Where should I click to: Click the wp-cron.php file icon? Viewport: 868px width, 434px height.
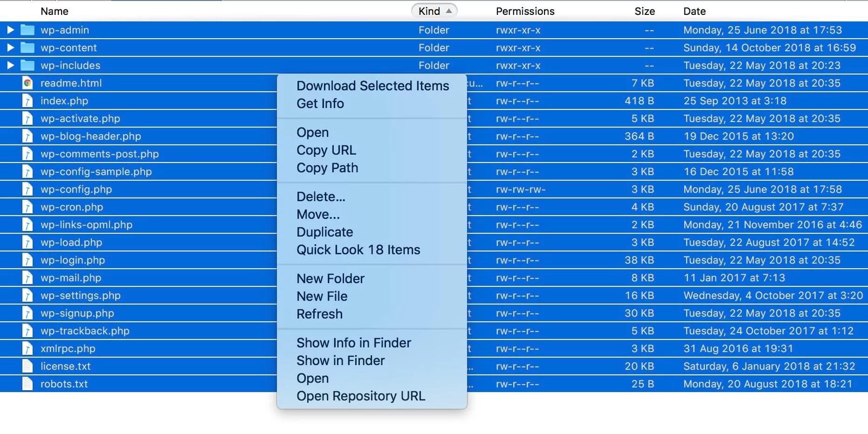point(28,207)
